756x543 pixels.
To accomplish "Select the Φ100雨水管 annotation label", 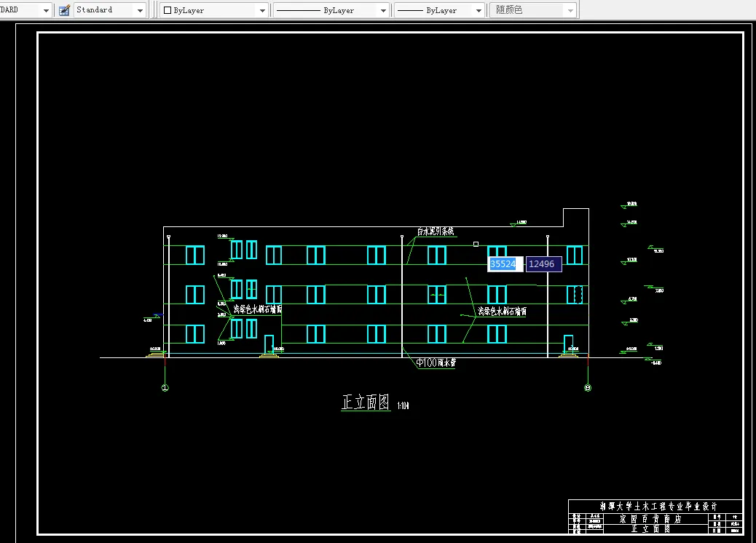I will (x=436, y=362).
